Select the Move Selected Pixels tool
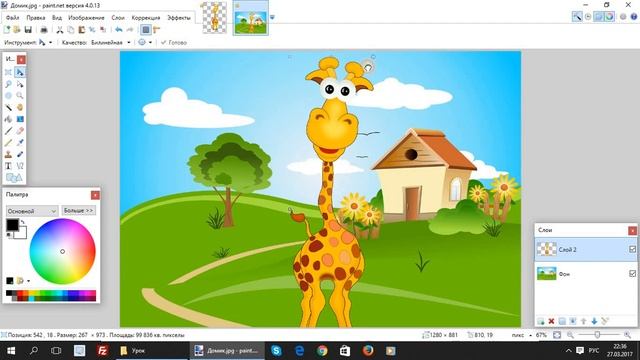 (x=20, y=72)
